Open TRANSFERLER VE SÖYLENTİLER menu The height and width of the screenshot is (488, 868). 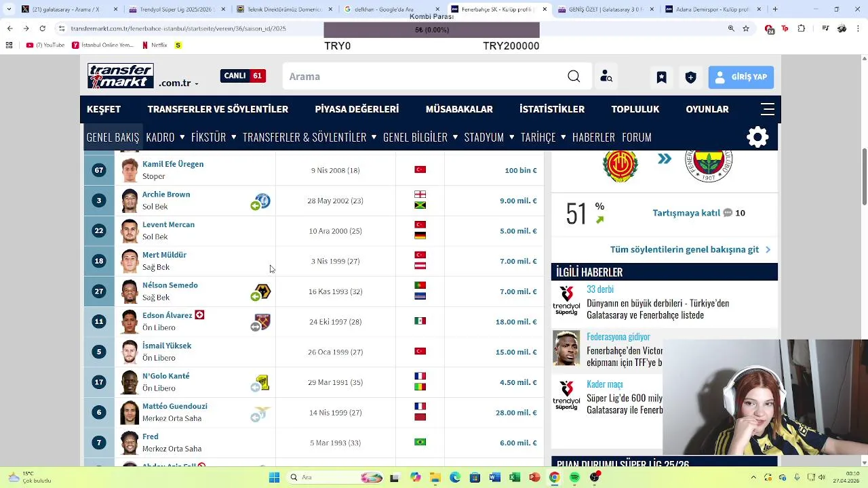(218, 109)
